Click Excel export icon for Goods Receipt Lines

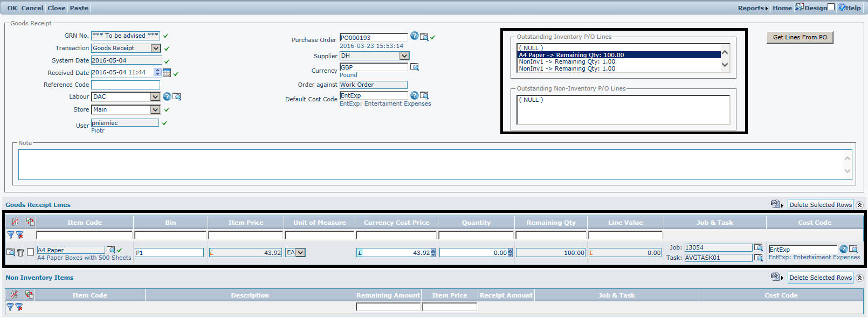tap(775, 204)
